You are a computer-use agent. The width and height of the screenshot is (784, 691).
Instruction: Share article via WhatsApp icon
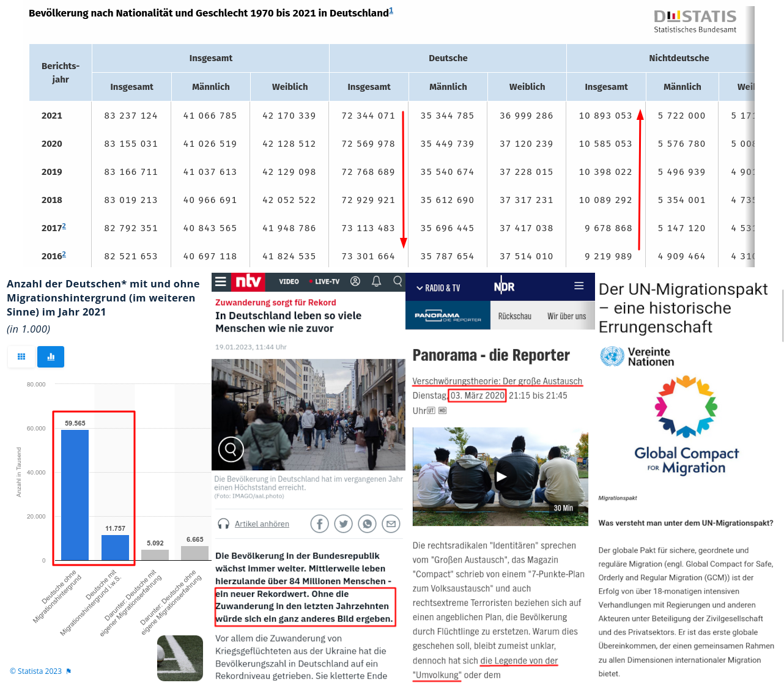click(x=367, y=524)
